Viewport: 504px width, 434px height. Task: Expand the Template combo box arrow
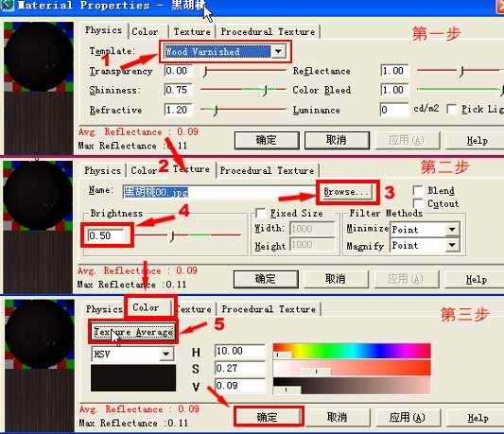(278, 51)
